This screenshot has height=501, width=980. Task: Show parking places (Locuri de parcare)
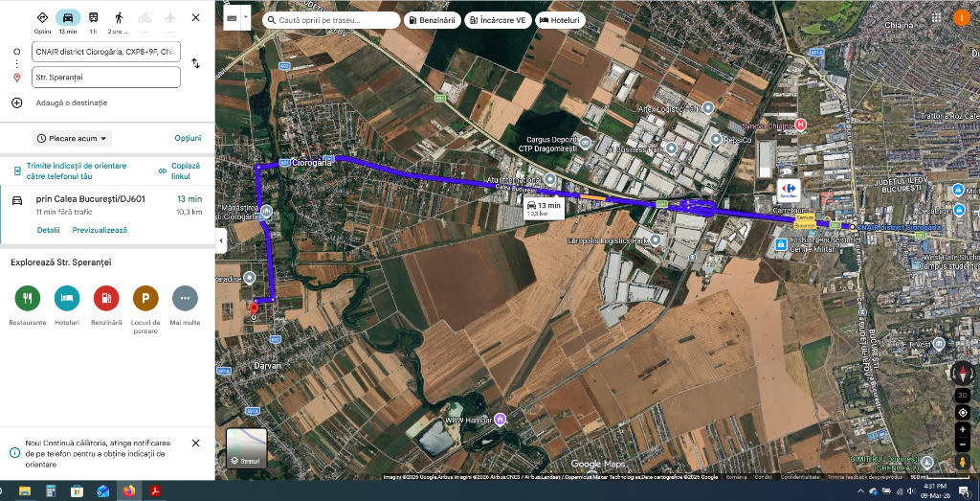coord(145,298)
